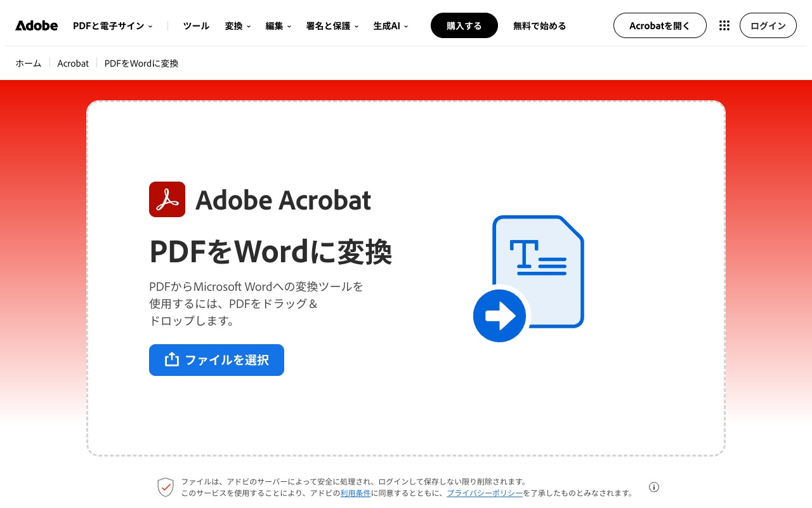Expand the 編集 menu
This screenshot has width=812, height=508.
pyautogui.click(x=278, y=25)
